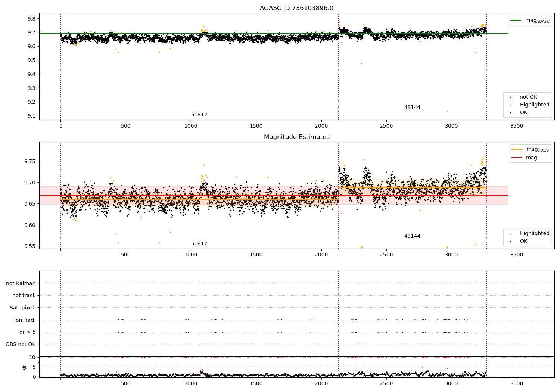560x392 pixels.
Task: Click the "OBS not OK" row label
Action: [21, 344]
